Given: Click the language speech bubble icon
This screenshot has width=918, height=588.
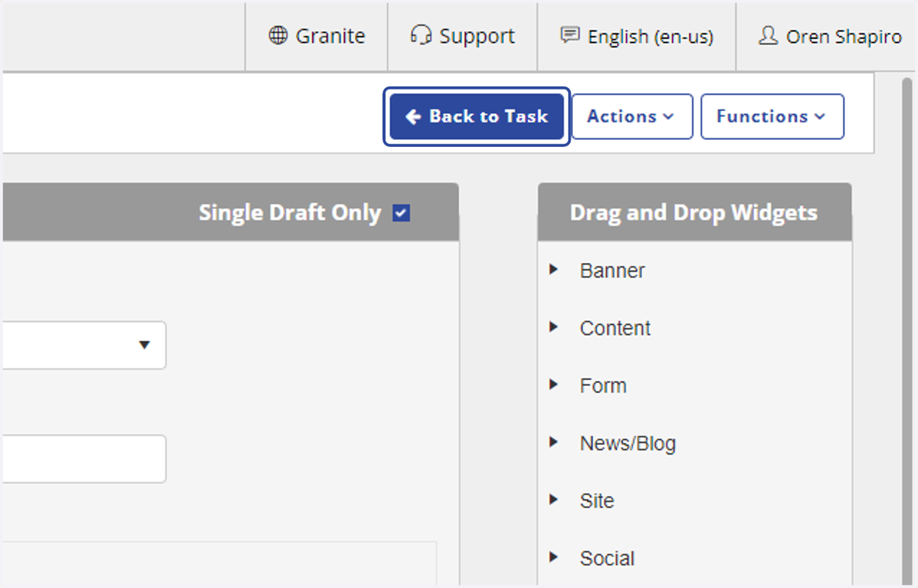Looking at the screenshot, I should (x=570, y=35).
